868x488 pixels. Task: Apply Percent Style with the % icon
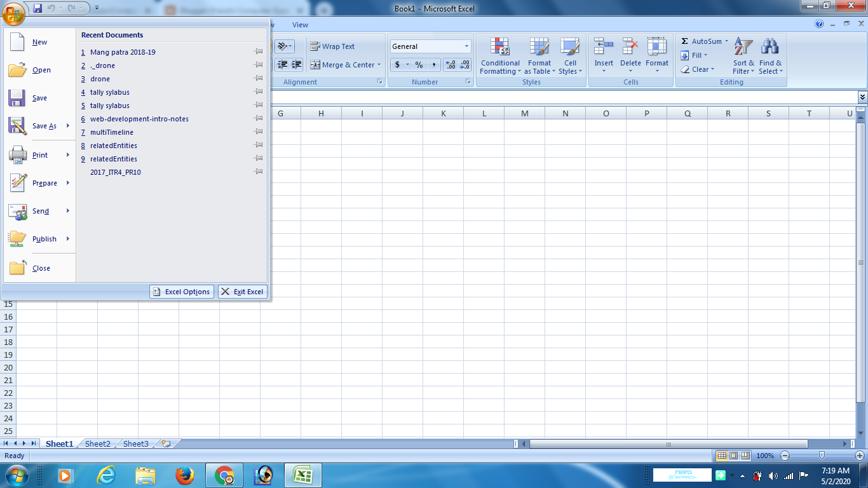click(x=419, y=65)
